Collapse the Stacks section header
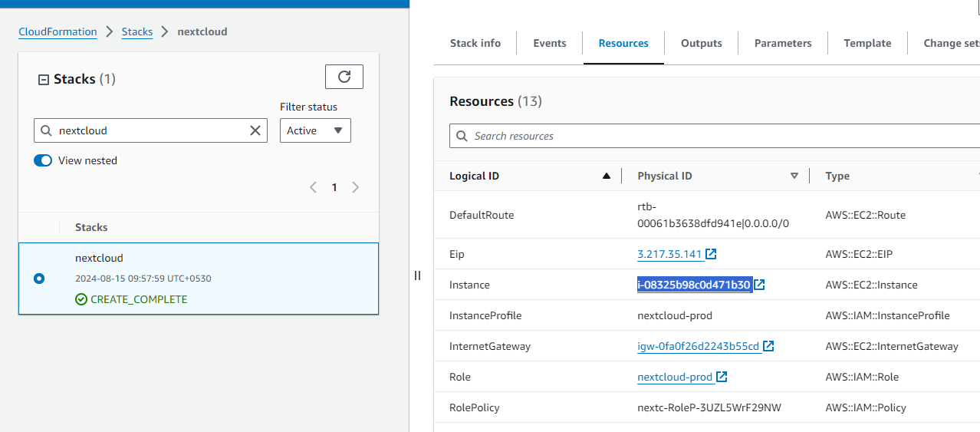The height and width of the screenshot is (432, 980). click(x=43, y=79)
